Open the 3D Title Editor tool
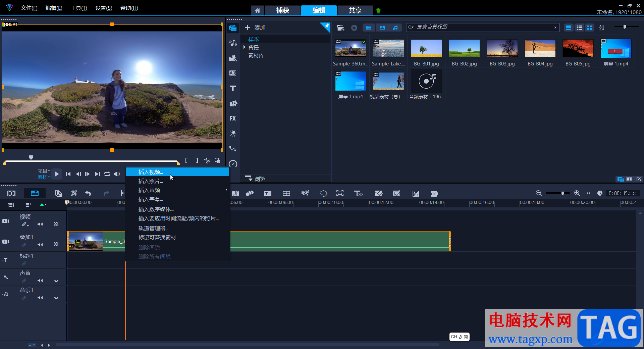This screenshot has height=349, width=644. tap(358, 193)
